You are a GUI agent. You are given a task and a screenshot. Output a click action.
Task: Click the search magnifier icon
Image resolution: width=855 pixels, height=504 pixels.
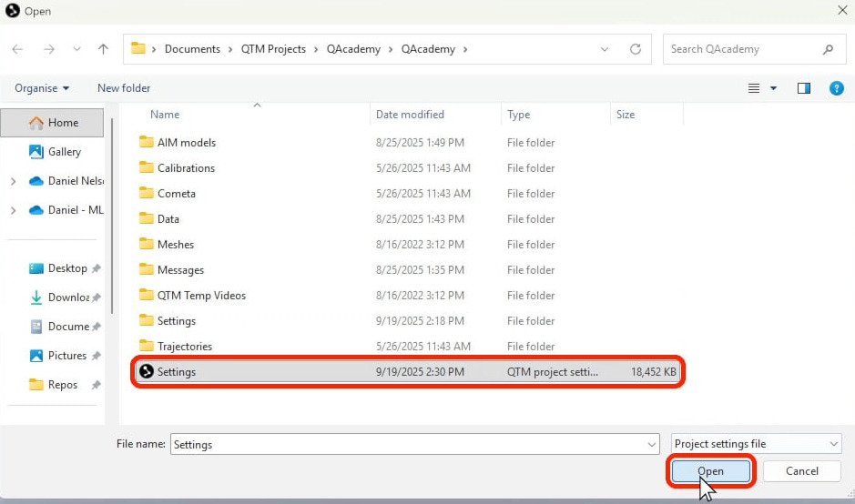tap(828, 49)
